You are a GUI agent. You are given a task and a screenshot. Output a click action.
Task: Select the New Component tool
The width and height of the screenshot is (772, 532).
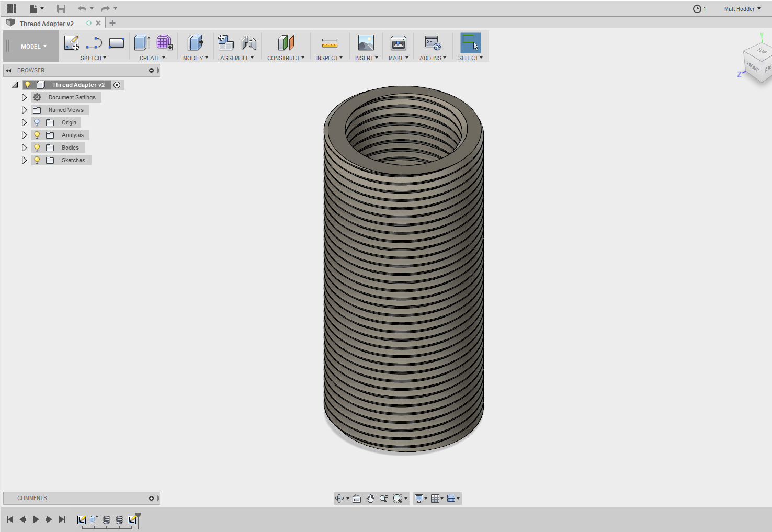pyautogui.click(x=226, y=43)
